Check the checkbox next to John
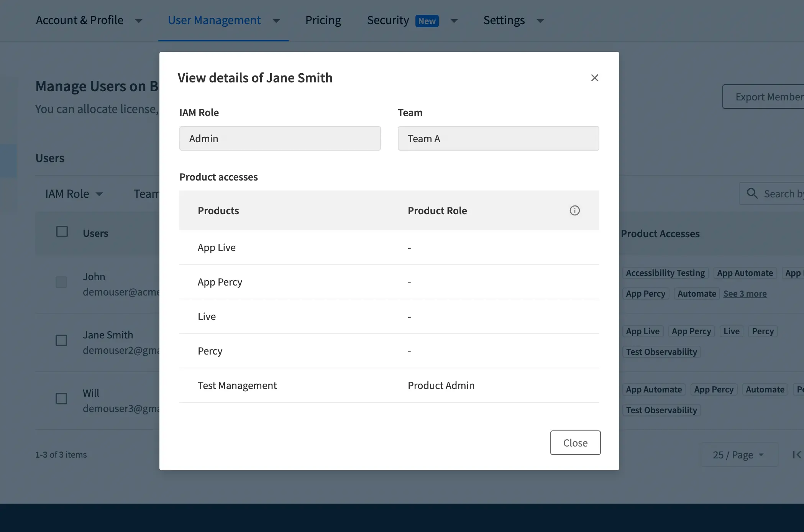This screenshot has height=532, width=804. pyautogui.click(x=61, y=282)
